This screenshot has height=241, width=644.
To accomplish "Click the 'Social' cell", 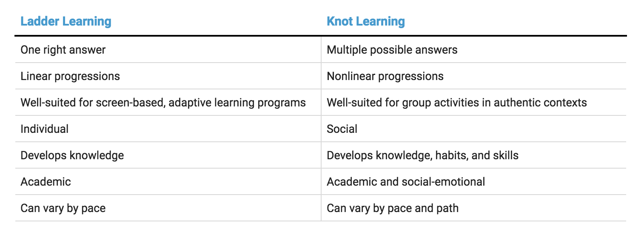I will [473, 129].
